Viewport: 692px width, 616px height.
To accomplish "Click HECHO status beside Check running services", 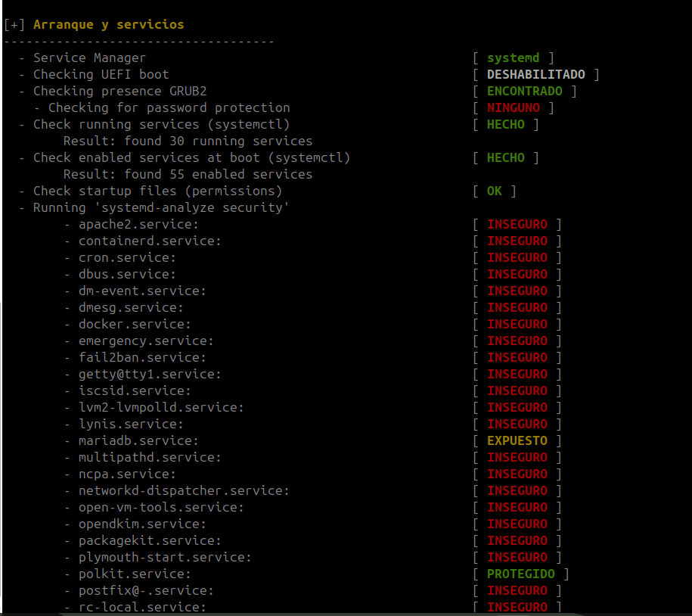I will (x=505, y=124).
